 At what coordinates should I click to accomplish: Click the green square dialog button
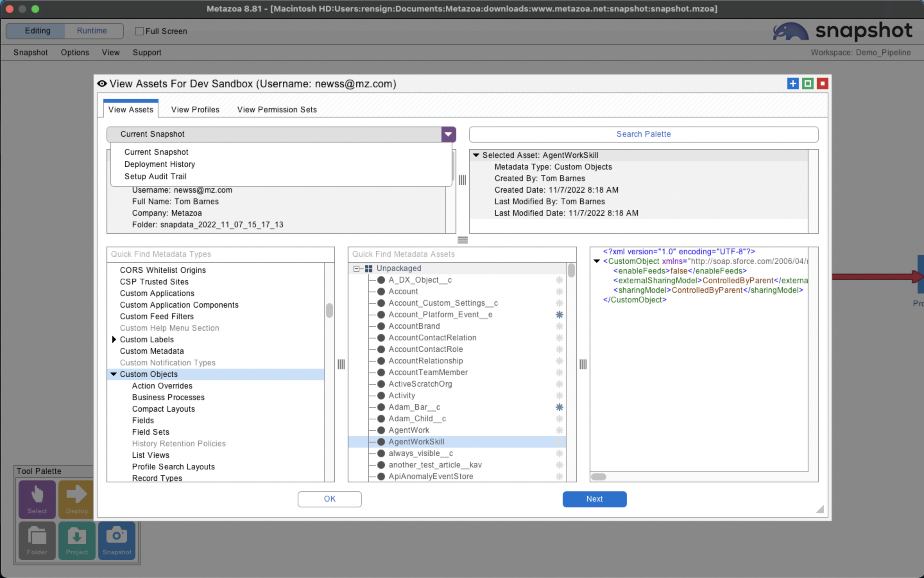808,83
